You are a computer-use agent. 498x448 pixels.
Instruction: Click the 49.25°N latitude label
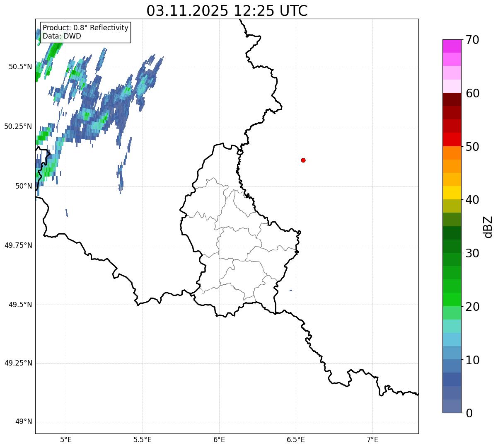[18, 363]
